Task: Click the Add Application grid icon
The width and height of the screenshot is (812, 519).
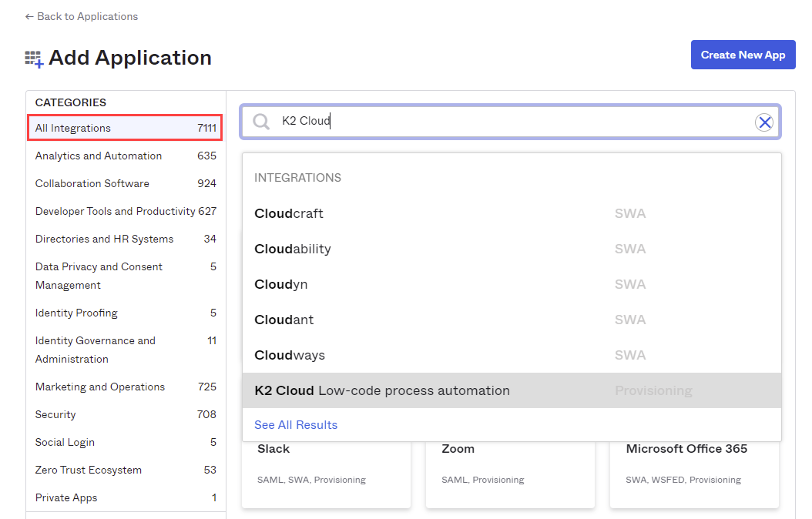Action: pyautogui.click(x=34, y=59)
